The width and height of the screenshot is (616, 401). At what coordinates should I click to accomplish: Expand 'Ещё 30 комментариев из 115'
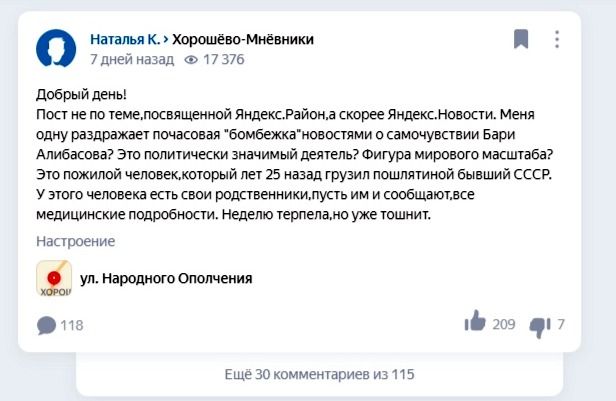click(319, 374)
